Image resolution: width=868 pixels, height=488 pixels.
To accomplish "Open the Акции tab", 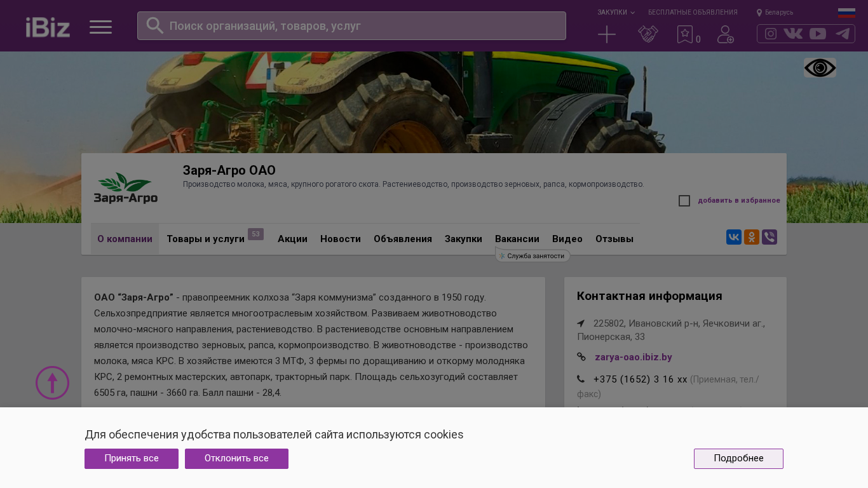I will pos(292,239).
